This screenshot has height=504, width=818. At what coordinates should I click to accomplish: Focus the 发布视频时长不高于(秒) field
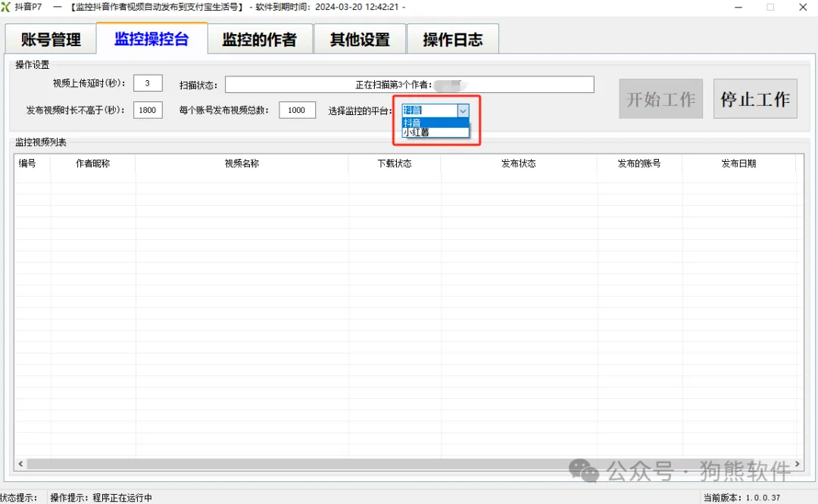pyautogui.click(x=148, y=110)
